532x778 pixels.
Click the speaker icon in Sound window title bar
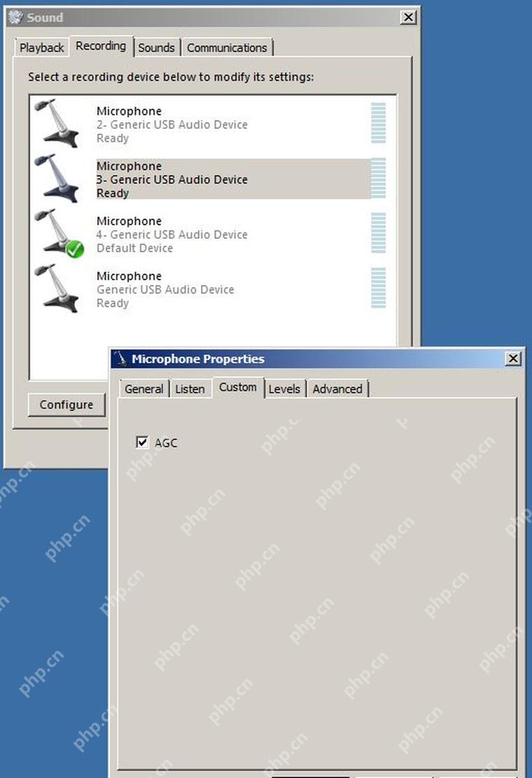[x=16, y=18]
